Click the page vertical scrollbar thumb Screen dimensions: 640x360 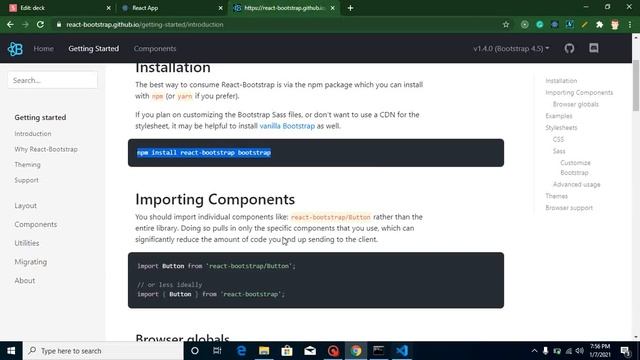coord(636,85)
